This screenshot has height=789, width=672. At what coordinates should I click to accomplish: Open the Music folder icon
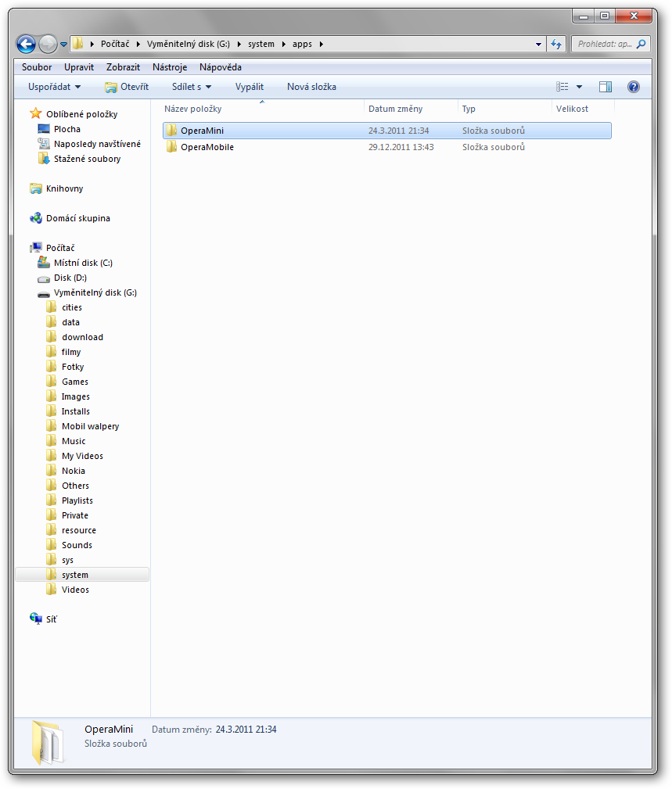pos(52,441)
